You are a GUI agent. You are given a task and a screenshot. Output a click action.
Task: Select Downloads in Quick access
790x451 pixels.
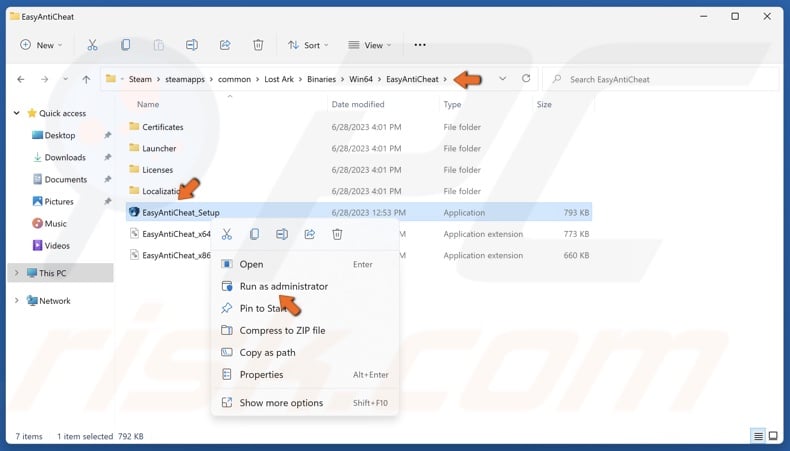coord(59,157)
